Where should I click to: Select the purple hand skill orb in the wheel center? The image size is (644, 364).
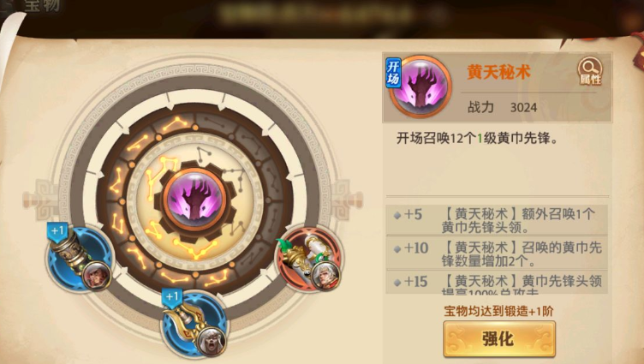tap(194, 199)
